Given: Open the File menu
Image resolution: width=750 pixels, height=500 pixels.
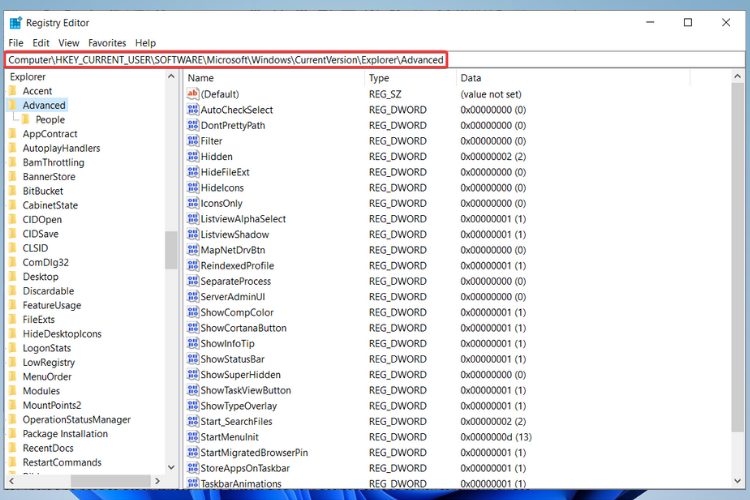Looking at the screenshot, I should (x=16, y=43).
